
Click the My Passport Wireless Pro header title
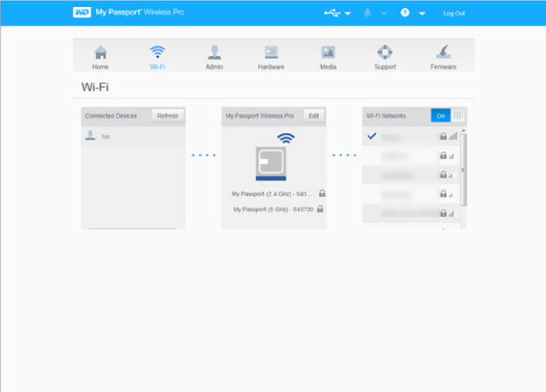pos(260,116)
